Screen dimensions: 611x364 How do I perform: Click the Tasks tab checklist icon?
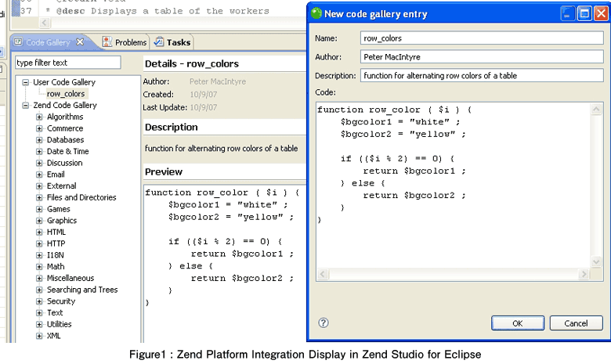click(x=159, y=41)
